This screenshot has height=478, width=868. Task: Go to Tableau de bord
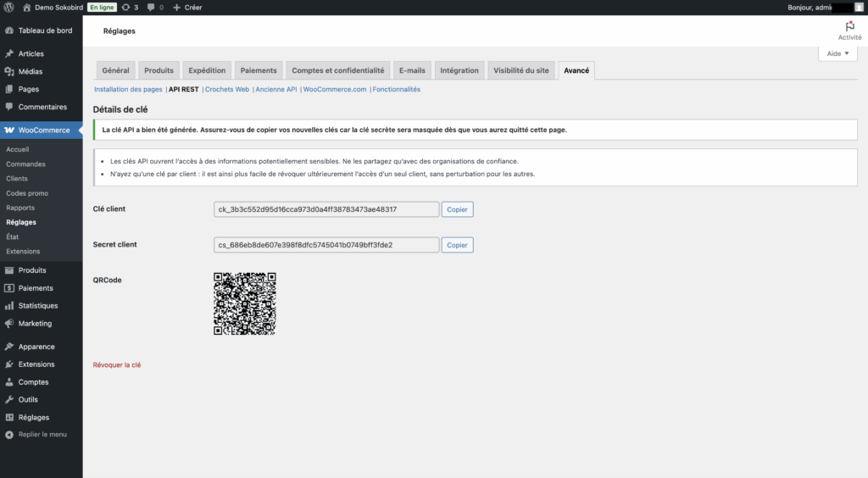[x=45, y=31]
